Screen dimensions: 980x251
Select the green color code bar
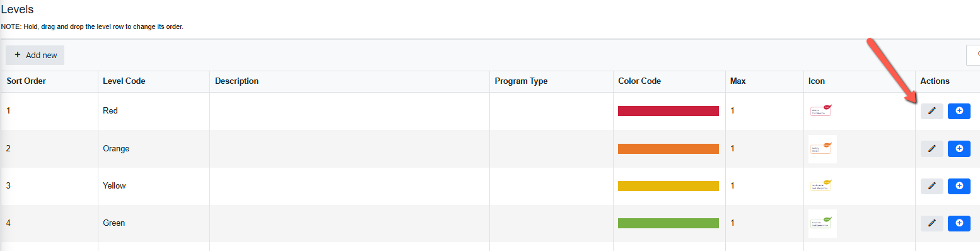[668, 223]
